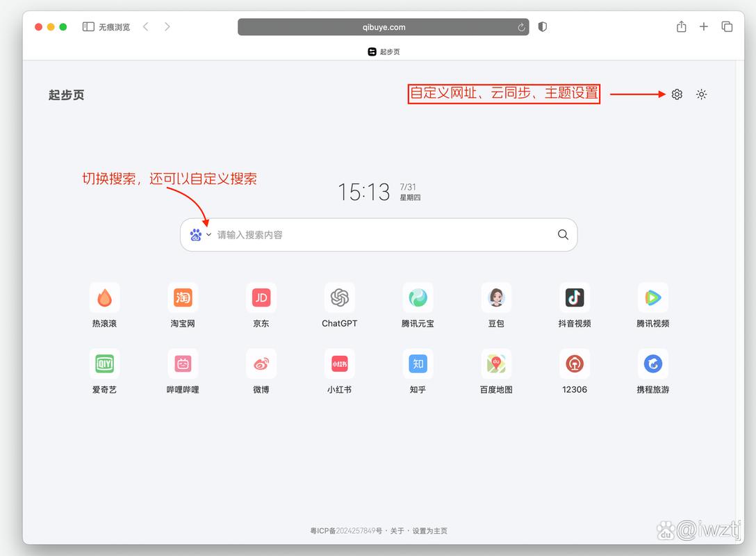Go forward to next page

click(x=167, y=26)
